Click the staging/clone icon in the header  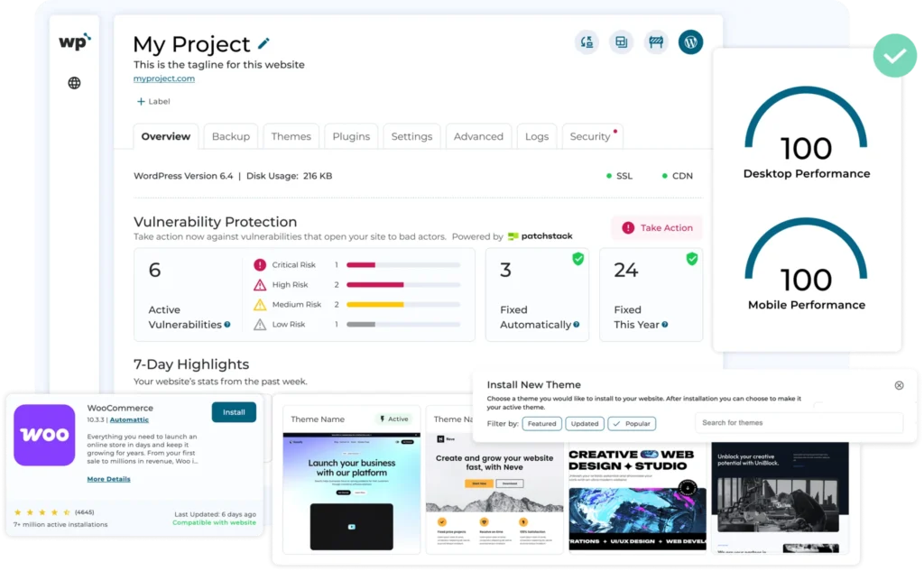tap(621, 41)
